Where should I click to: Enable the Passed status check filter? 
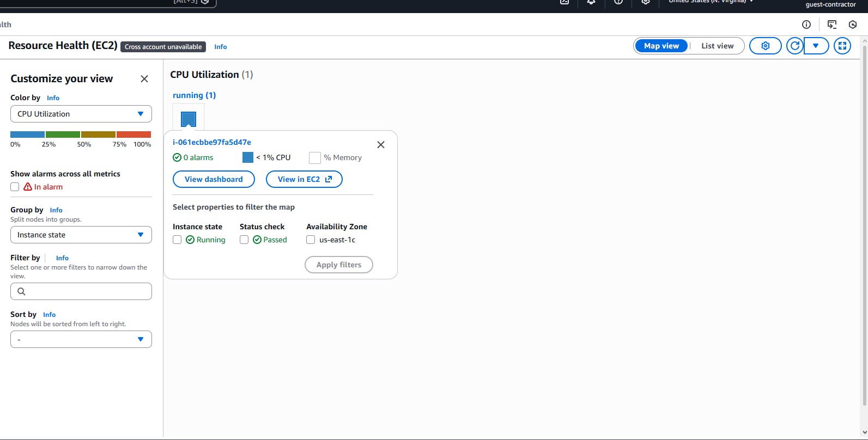click(x=244, y=240)
